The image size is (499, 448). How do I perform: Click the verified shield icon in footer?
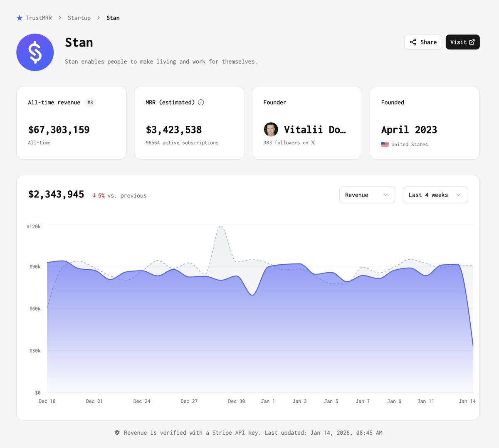(117, 433)
